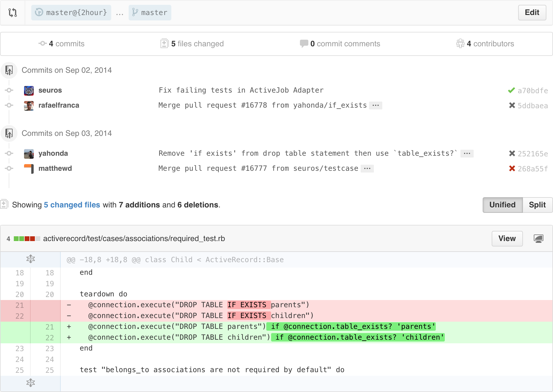This screenshot has height=392, width=553.
Task: Open the 4 commits tab
Action: point(62,44)
